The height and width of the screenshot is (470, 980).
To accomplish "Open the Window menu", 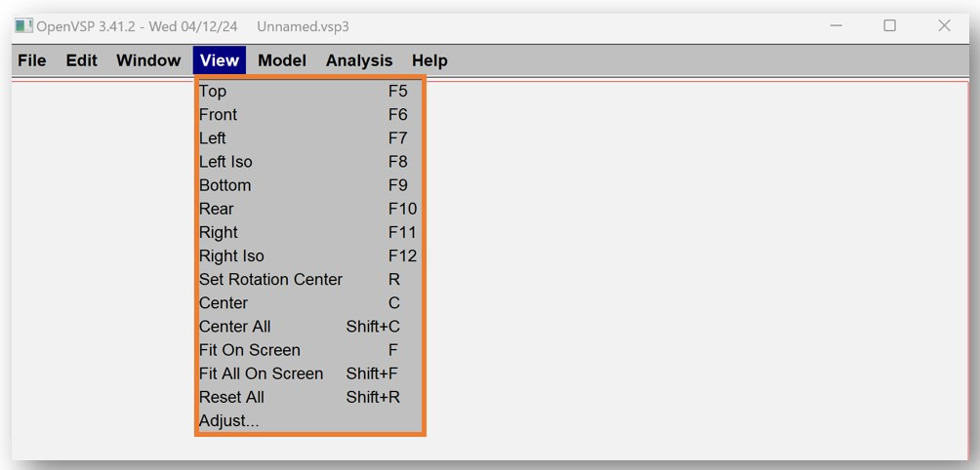I will [148, 60].
